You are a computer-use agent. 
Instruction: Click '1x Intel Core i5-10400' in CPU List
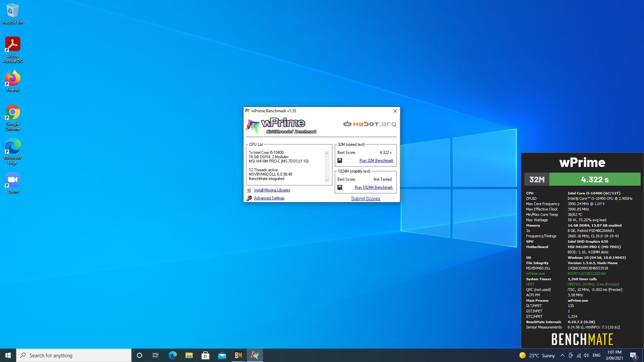[x=266, y=153]
